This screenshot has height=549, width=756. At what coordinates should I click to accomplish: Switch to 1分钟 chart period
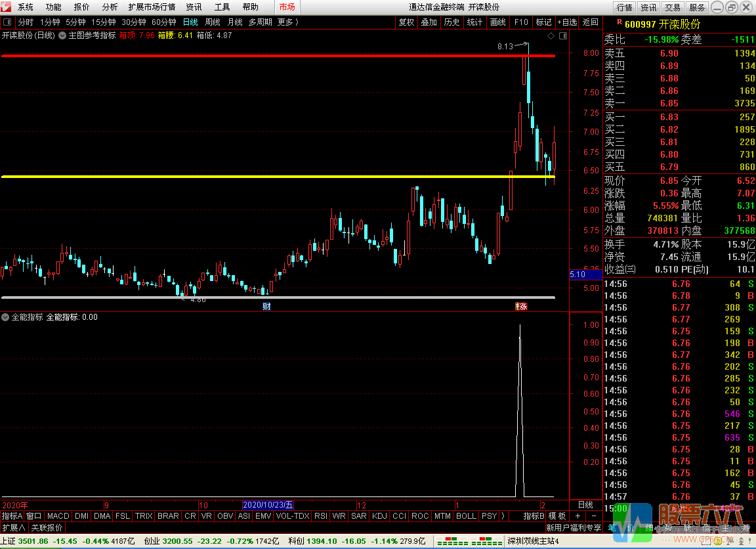(x=50, y=22)
